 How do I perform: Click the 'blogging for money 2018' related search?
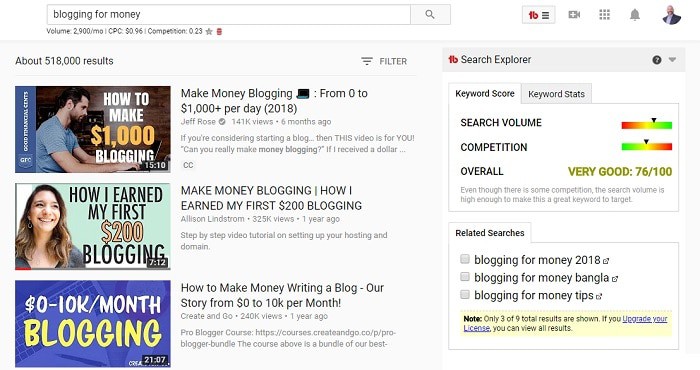point(537,260)
